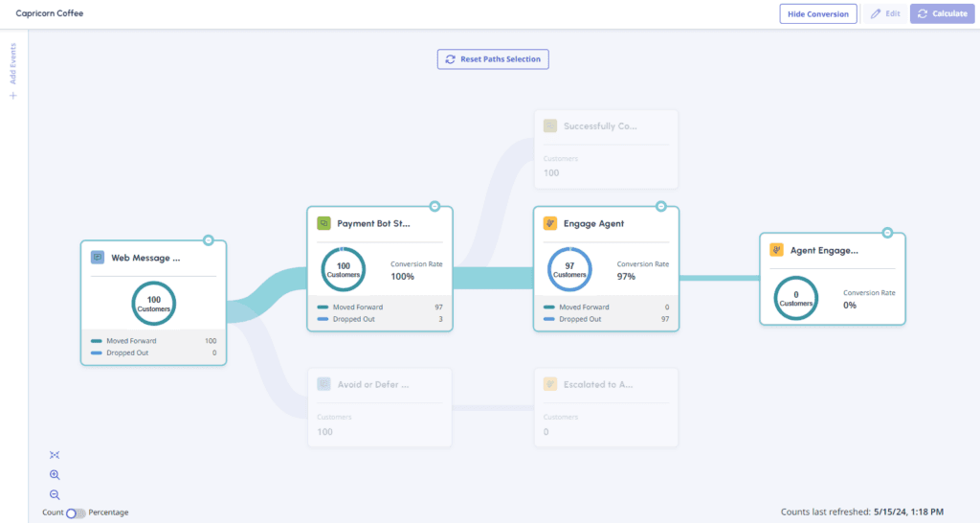Click the Payment Bot event icon
This screenshot has width=980, height=523.
(x=323, y=223)
